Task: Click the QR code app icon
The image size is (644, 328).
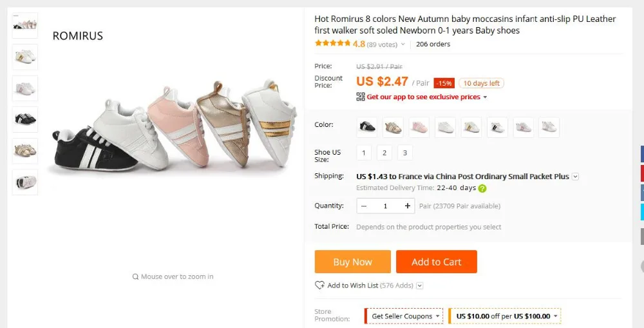Action: pyautogui.click(x=361, y=97)
